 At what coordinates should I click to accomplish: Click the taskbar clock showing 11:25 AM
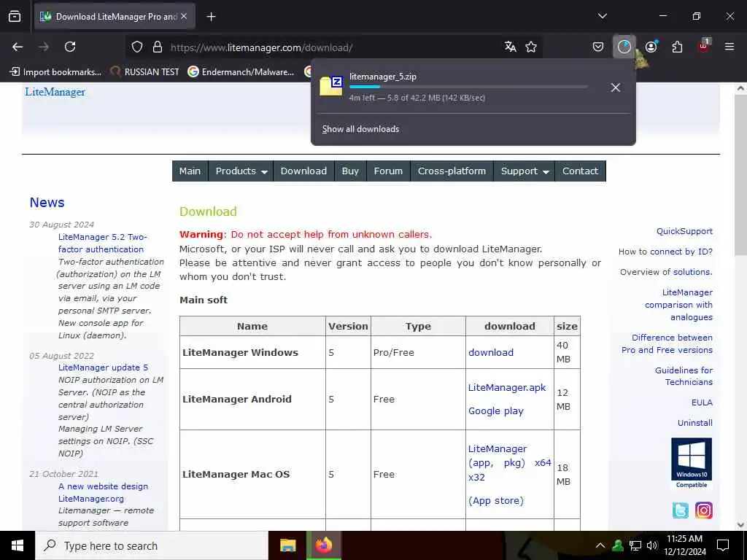point(684,545)
